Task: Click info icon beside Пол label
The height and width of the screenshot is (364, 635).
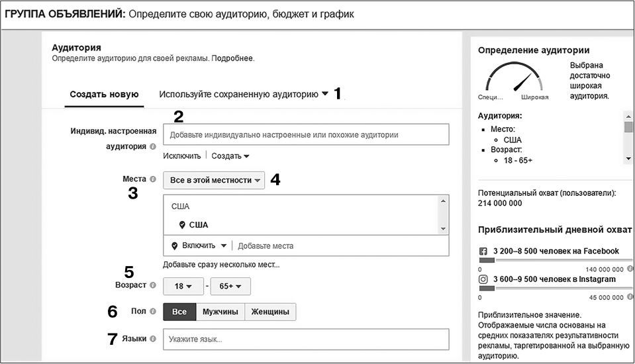Action: 153,311
